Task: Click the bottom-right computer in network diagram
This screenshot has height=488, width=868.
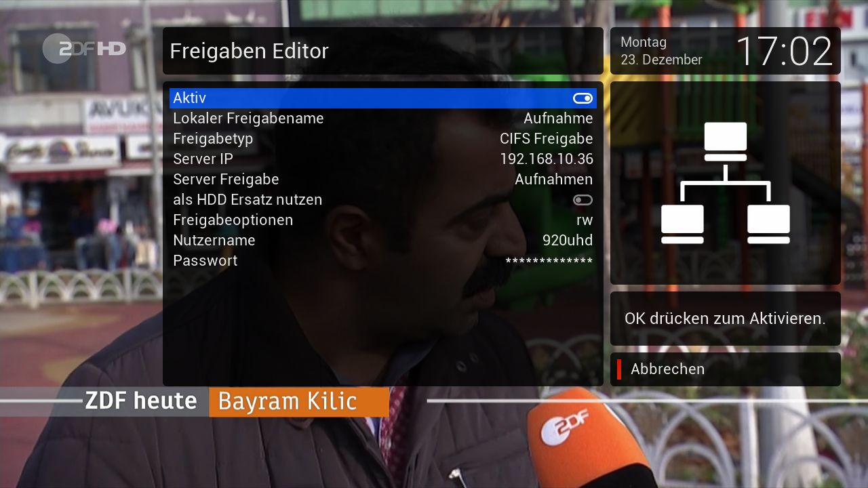Action: [768, 224]
